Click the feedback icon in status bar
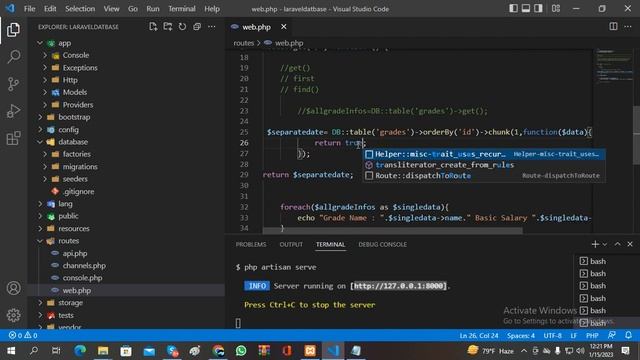This screenshot has height=360, width=640. pos(611,336)
